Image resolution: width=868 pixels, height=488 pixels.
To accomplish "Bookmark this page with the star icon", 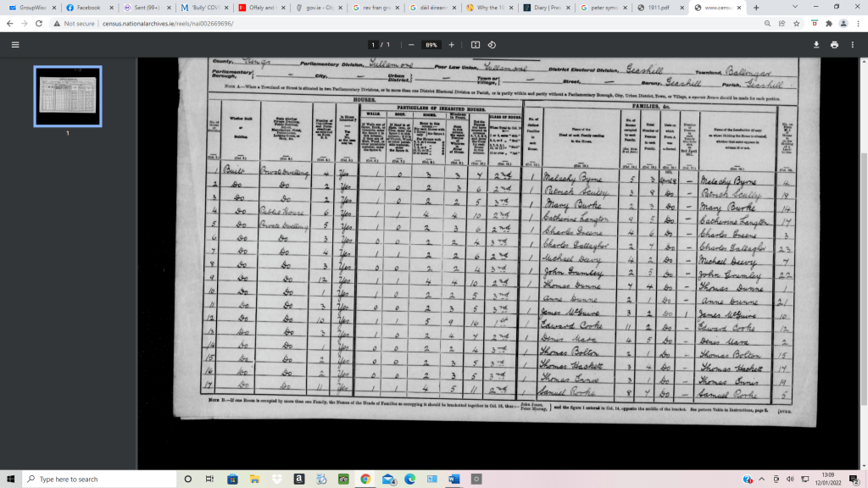I will coord(797,24).
